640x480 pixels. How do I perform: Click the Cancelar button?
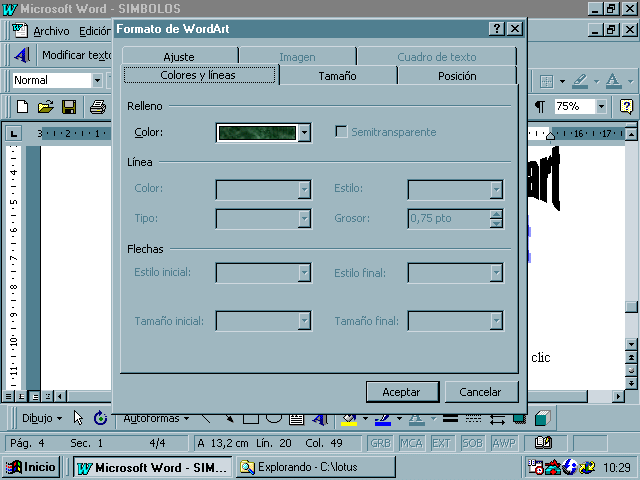pyautogui.click(x=481, y=392)
